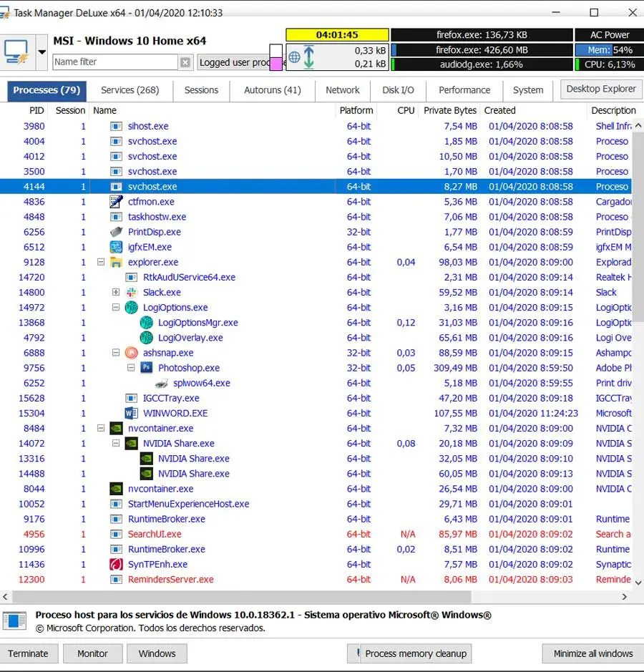Click the ashsnap.exe icon

131,353
